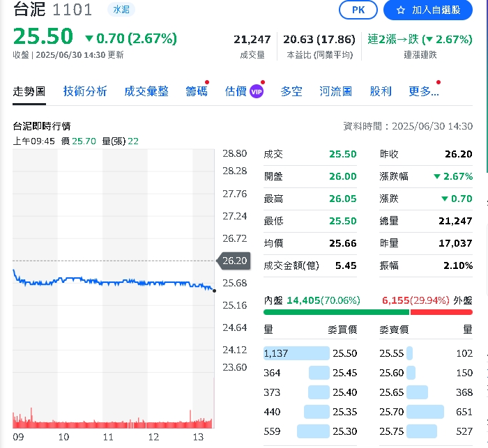Viewport: 488px width, 448px height.
Task: Open the 成交彙整 tab
Action: [x=146, y=91]
